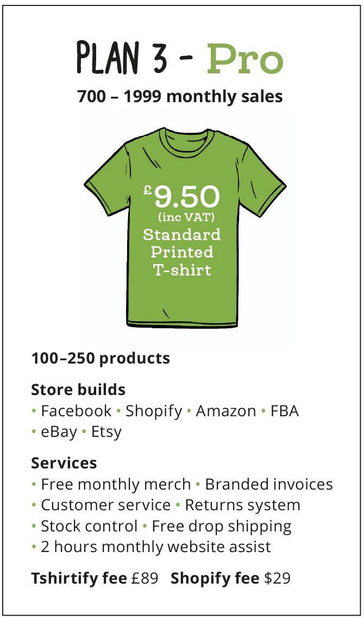The width and height of the screenshot is (364, 620).
Task: Click the Tshirtify fee £89 text
Action: click(95, 578)
